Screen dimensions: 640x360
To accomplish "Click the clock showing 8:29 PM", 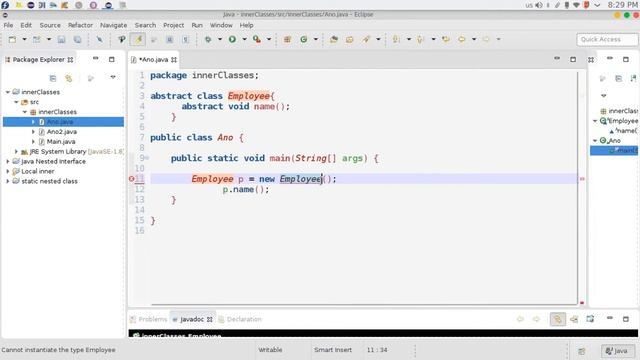I will click(x=622, y=5).
